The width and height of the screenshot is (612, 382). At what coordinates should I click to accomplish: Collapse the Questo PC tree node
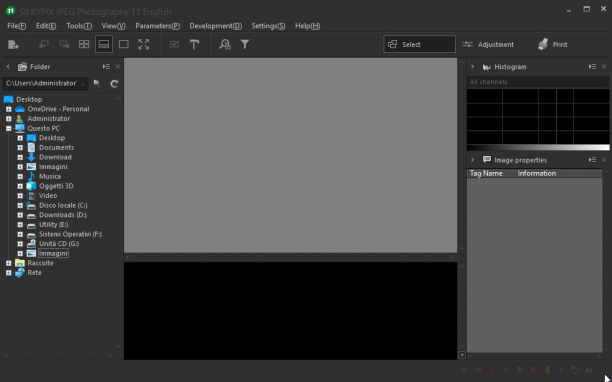(9, 128)
